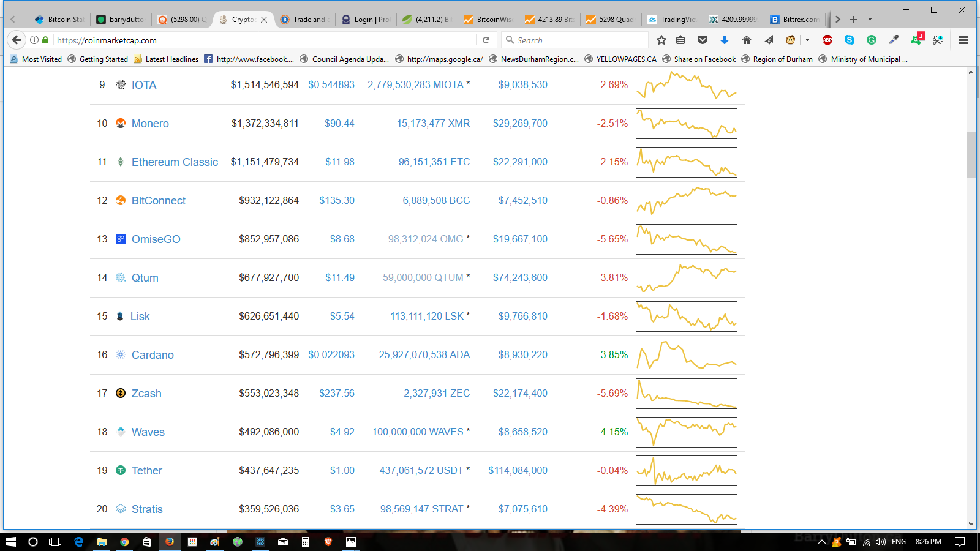The width and height of the screenshot is (980, 551).
Task: Reload the page with refresh icon
Action: (486, 40)
